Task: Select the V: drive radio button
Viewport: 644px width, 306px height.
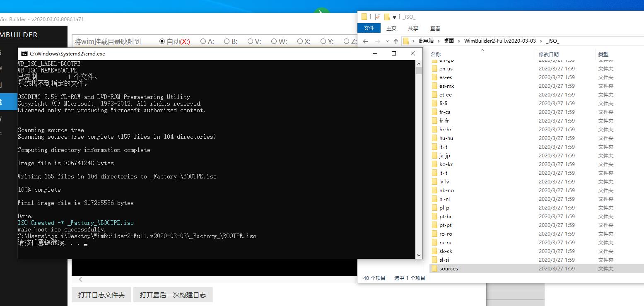Action: (250, 41)
